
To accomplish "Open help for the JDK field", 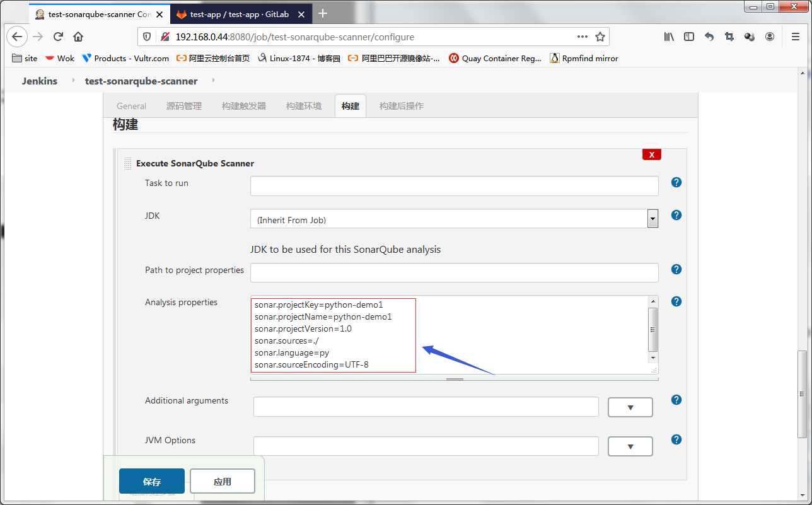I will pos(676,215).
